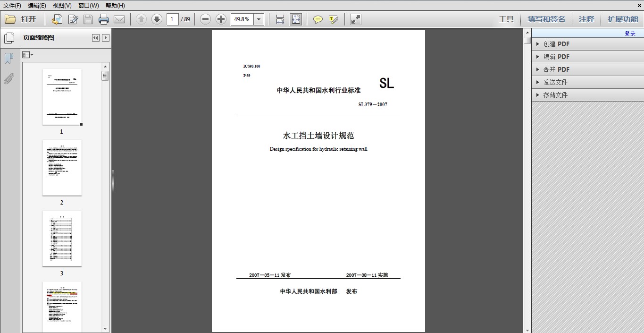Open the 窗口(W) menu
Viewport: 644px width, 333px height.
pyautogui.click(x=89, y=5)
